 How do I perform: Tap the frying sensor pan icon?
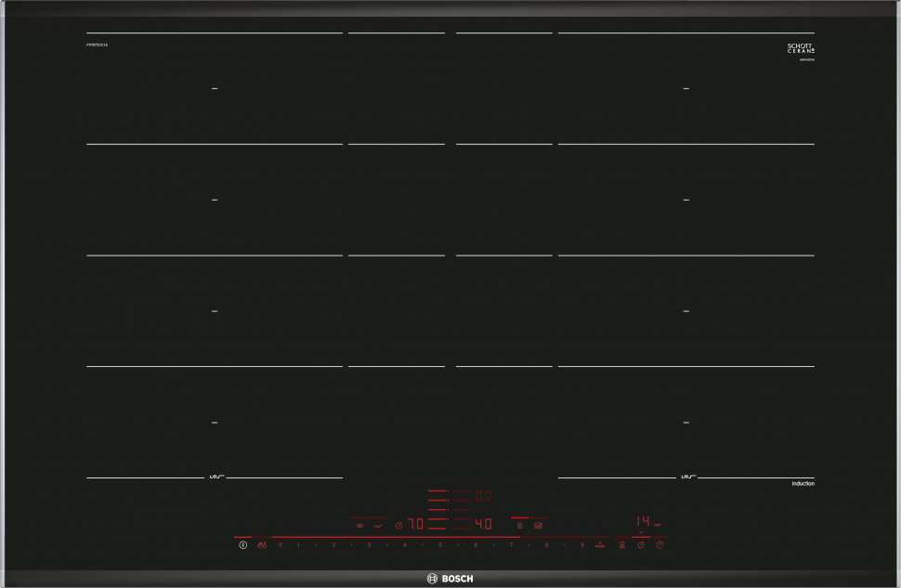click(x=378, y=526)
